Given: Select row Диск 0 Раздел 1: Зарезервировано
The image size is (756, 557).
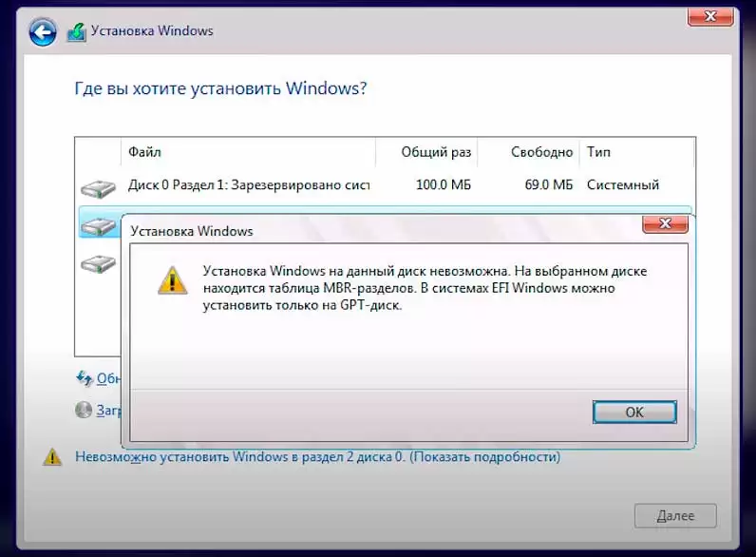Looking at the screenshot, I should 385,185.
